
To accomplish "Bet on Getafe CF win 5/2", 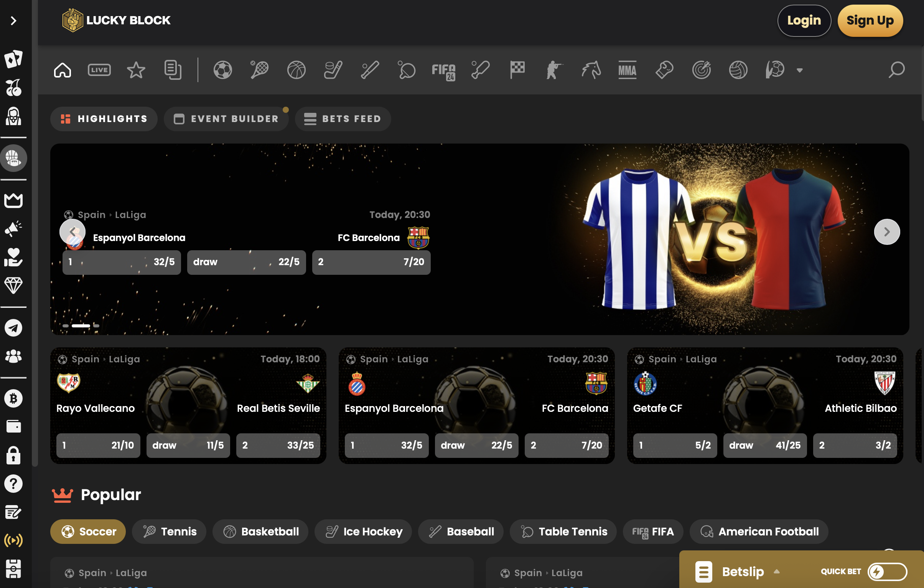I will [675, 446].
